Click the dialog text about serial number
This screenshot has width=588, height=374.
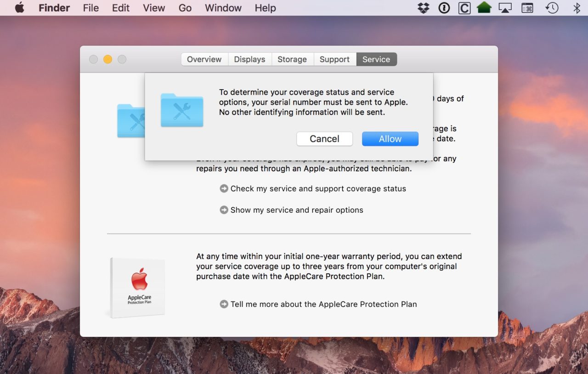tap(313, 102)
